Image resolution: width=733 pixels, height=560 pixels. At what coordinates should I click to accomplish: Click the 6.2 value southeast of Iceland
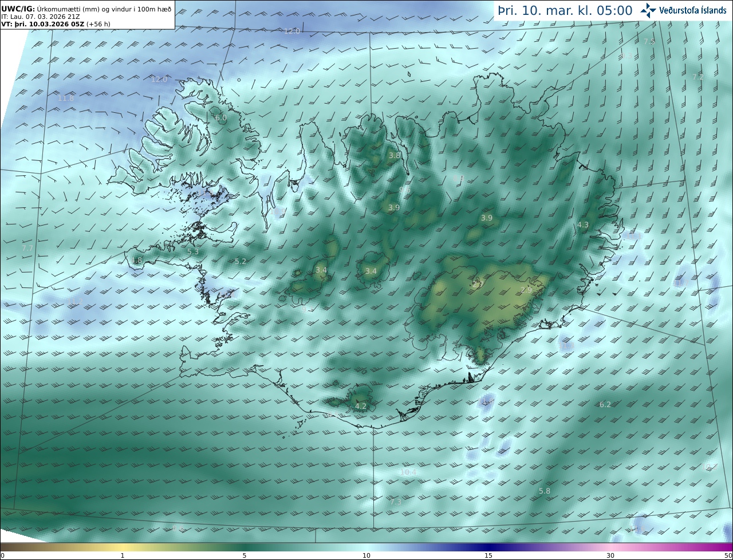(605, 404)
